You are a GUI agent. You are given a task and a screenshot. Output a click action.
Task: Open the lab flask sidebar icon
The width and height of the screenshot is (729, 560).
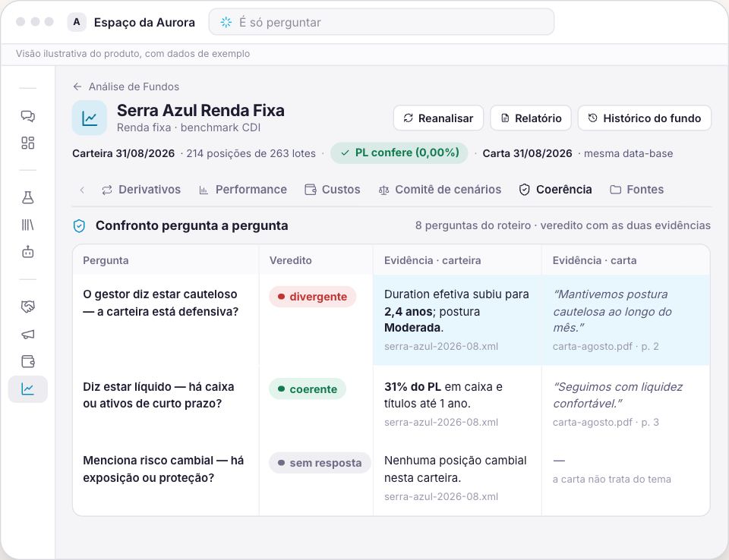pyautogui.click(x=28, y=197)
